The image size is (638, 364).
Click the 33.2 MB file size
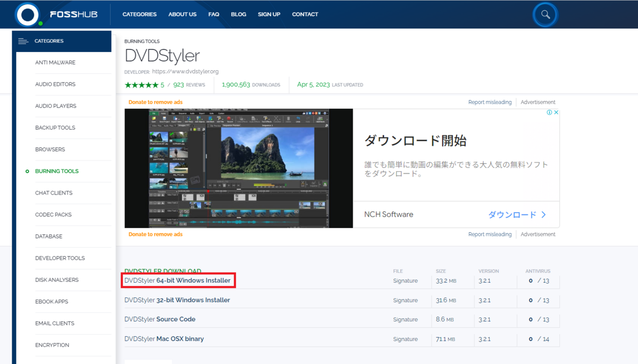click(446, 281)
